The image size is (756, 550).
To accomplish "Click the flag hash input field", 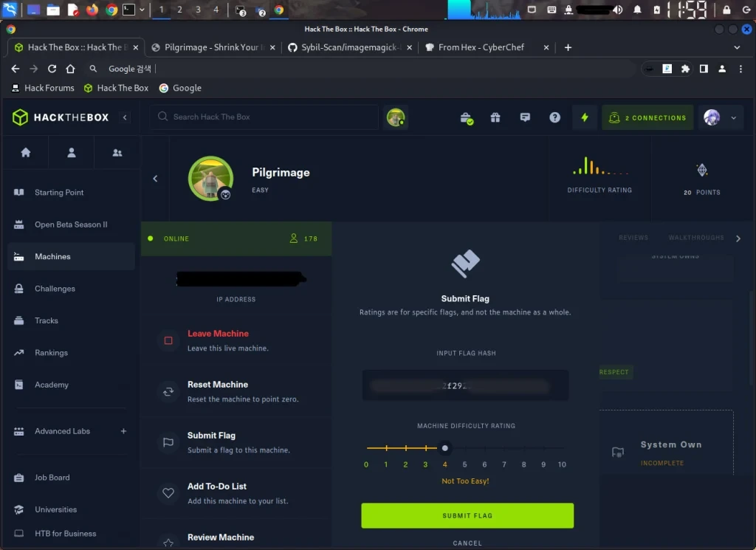I will [x=465, y=385].
